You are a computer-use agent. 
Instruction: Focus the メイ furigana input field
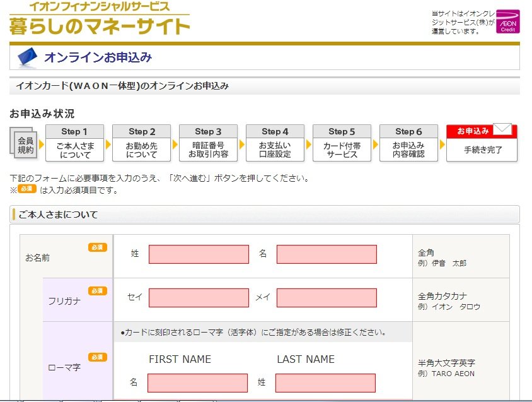click(x=327, y=298)
